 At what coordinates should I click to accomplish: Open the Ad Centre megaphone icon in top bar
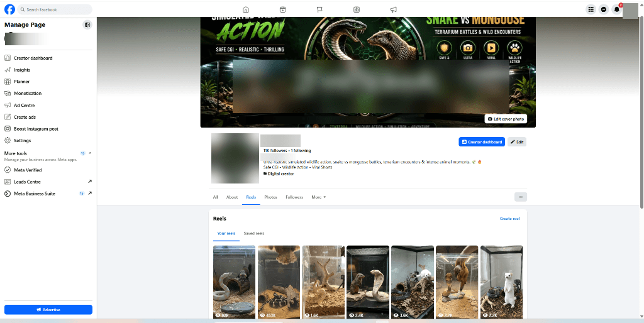coord(394,9)
